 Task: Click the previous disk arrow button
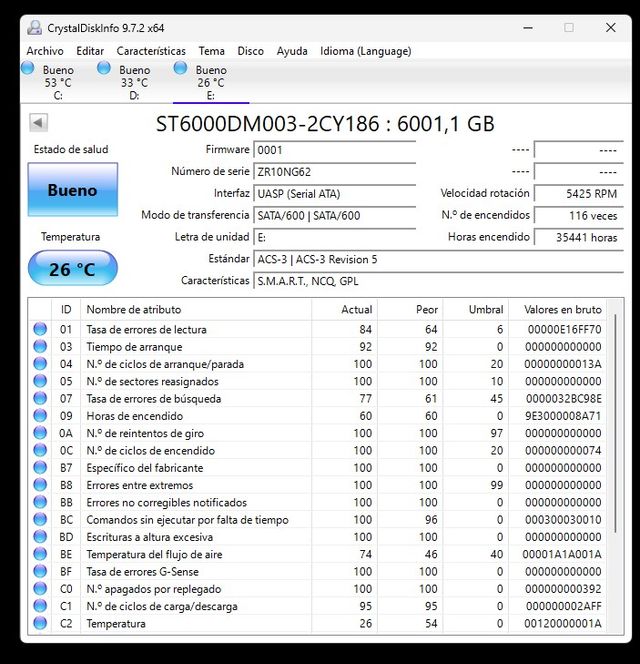(39, 123)
